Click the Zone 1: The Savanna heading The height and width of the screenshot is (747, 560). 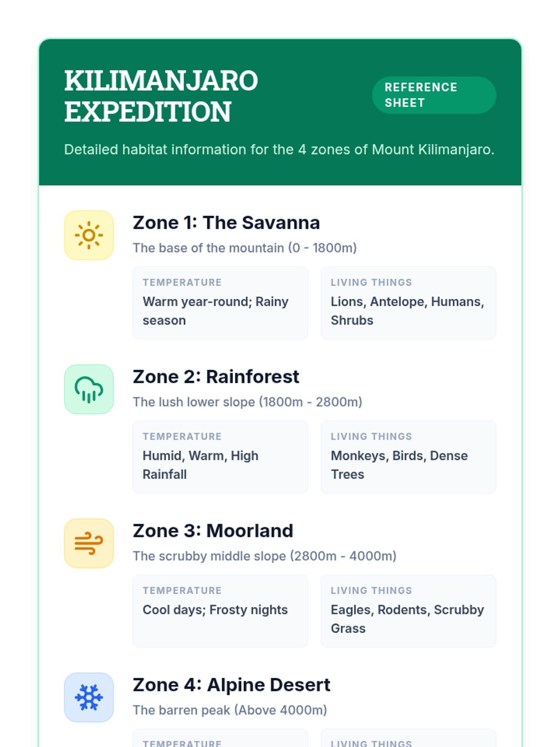coord(226,223)
